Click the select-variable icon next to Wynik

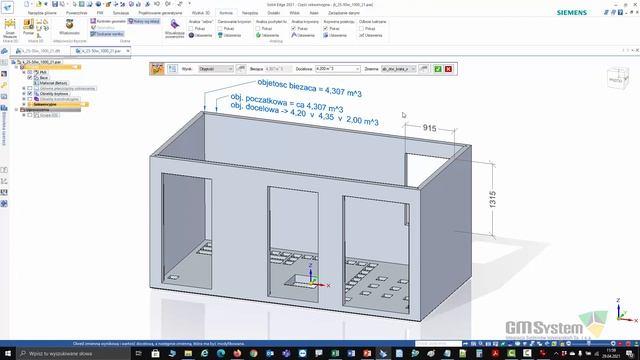click(241, 69)
